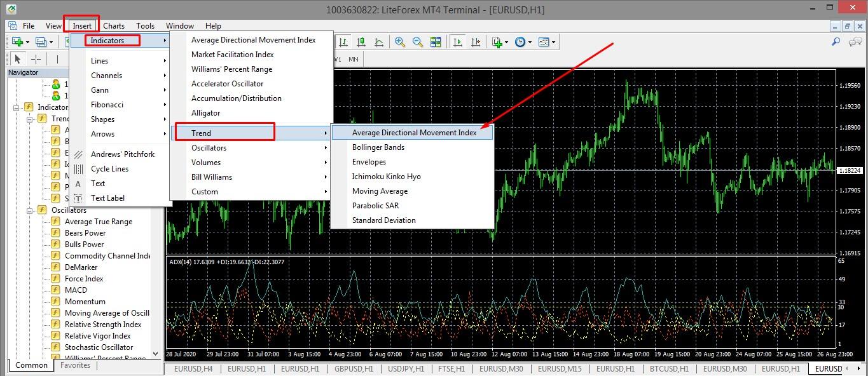Select the Crosshair tool in toolbar

coord(36,59)
